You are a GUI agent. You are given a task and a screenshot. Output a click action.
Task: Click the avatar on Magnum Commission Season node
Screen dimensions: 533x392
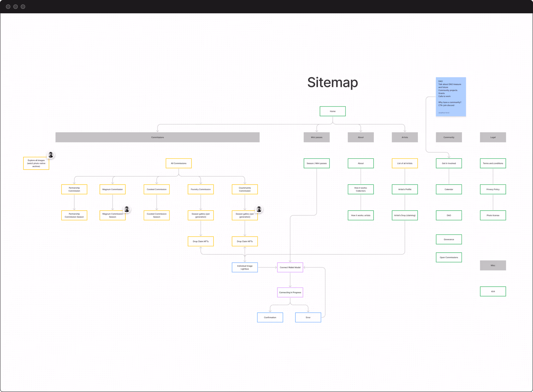pyautogui.click(x=127, y=209)
